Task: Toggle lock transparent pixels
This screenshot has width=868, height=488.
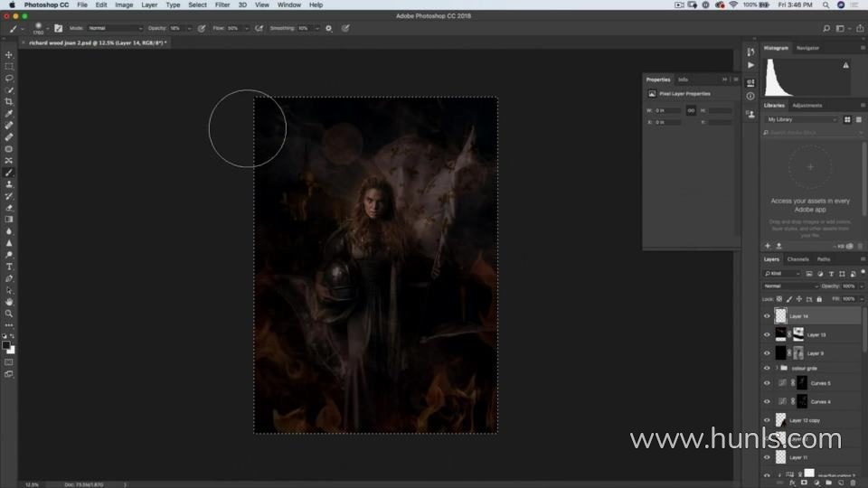Action: pos(779,299)
